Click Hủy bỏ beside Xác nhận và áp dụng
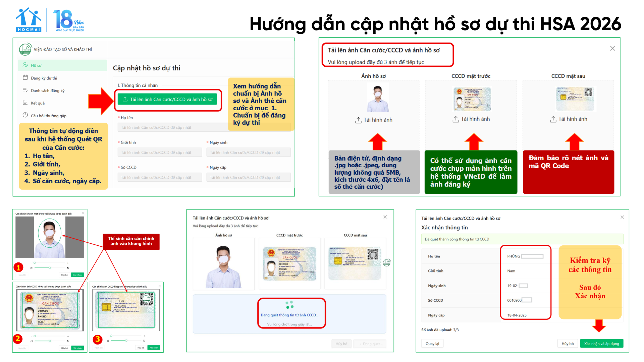Image resolution: width=644 pixels, height=362 pixels. click(568, 344)
